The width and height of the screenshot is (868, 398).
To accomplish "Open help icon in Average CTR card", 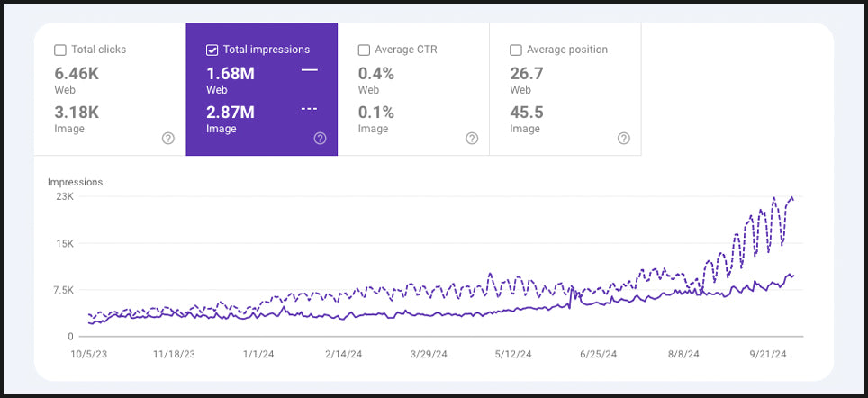I will [x=472, y=139].
